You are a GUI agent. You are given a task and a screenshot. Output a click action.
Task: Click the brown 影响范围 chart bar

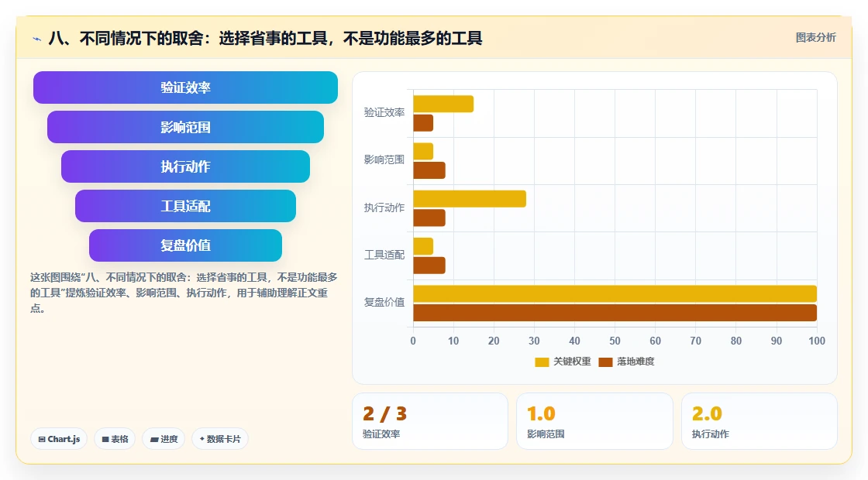(429, 170)
